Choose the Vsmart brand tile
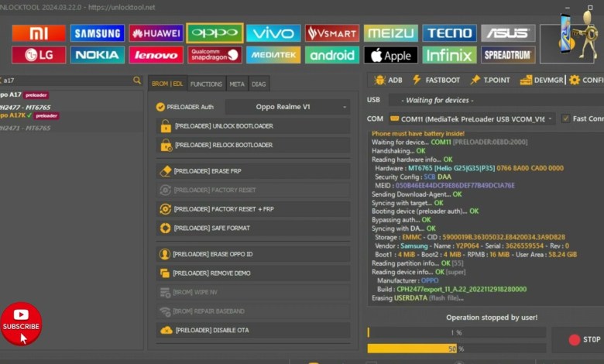 [x=332, y=33]
